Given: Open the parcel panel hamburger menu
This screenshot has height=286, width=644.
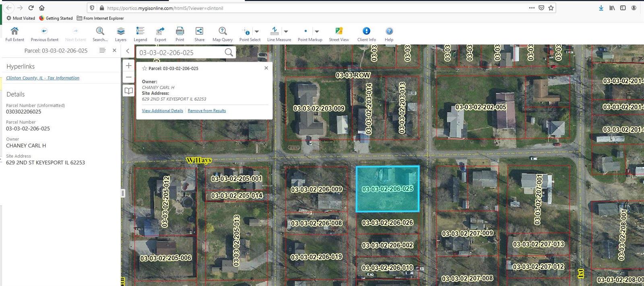Looking at the screenshot, I should (x=102, y=50).
